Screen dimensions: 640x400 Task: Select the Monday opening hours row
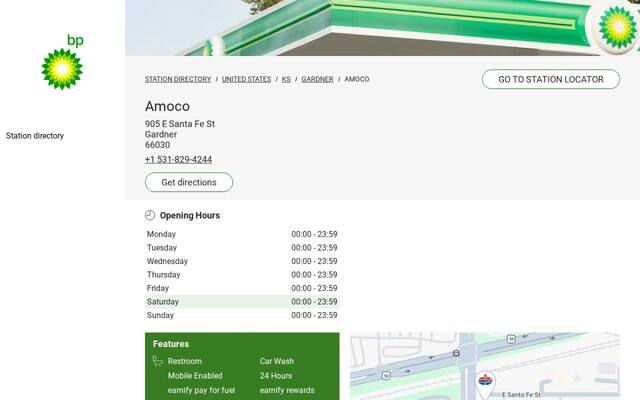pyautogui.click(x=242, y=234)
